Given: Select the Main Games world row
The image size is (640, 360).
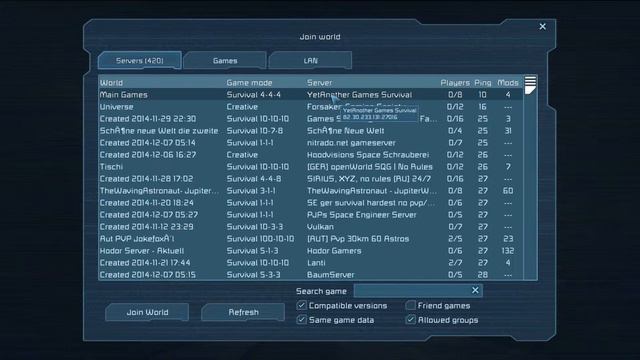Looking at the screenshot, I should point(311,95).
